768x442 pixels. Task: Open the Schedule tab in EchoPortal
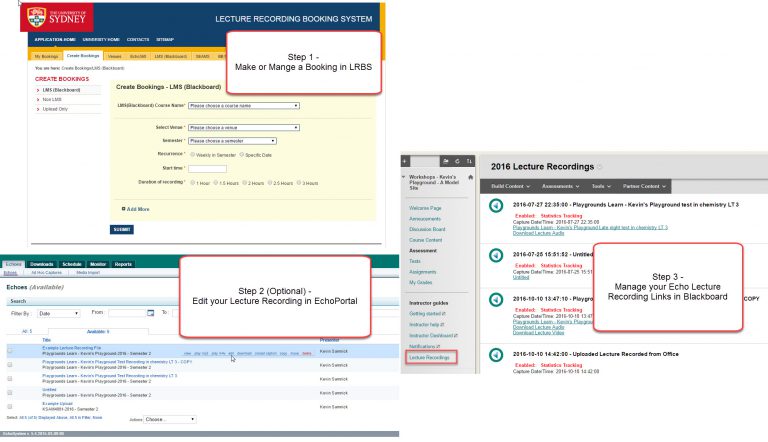(72, 264)
